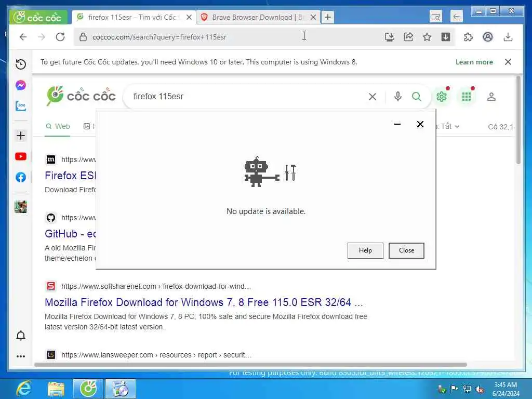Open the browser profile icon

(x=487, y=37)
